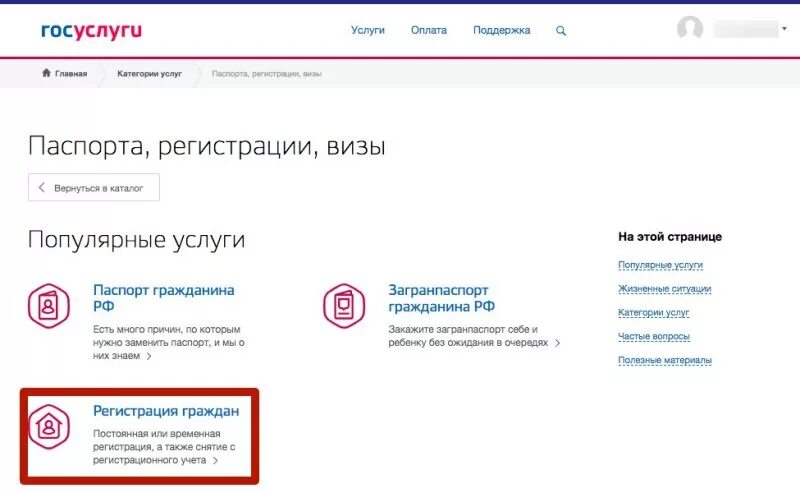The image size is (800, 493).
Task: Click 'Закажите загранпаспорт себе' description text
Action: coord(468,336)
